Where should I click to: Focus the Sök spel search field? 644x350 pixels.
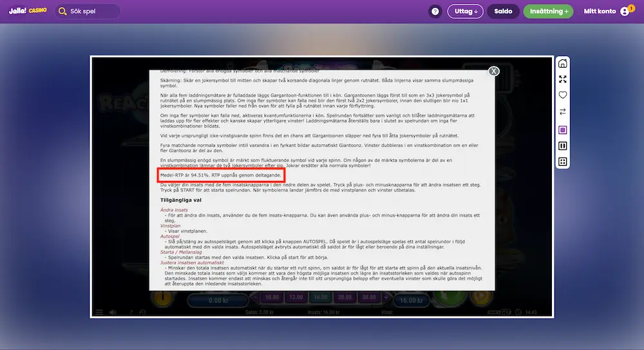pyautogui.click(x=88, y=11)
